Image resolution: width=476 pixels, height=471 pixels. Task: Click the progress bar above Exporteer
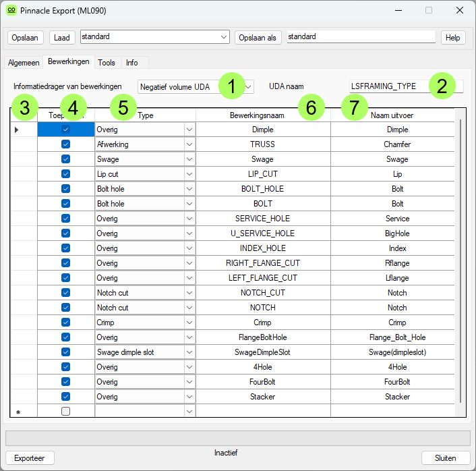238,438
